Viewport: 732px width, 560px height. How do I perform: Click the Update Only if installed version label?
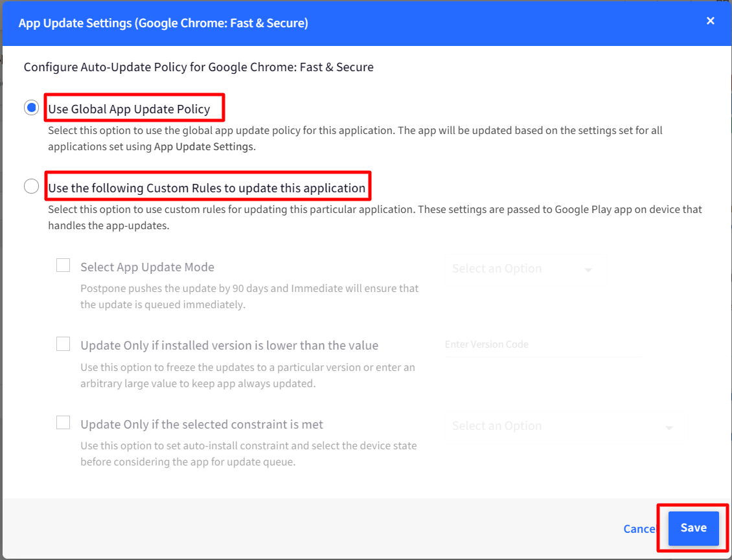(x=229, y=345)
